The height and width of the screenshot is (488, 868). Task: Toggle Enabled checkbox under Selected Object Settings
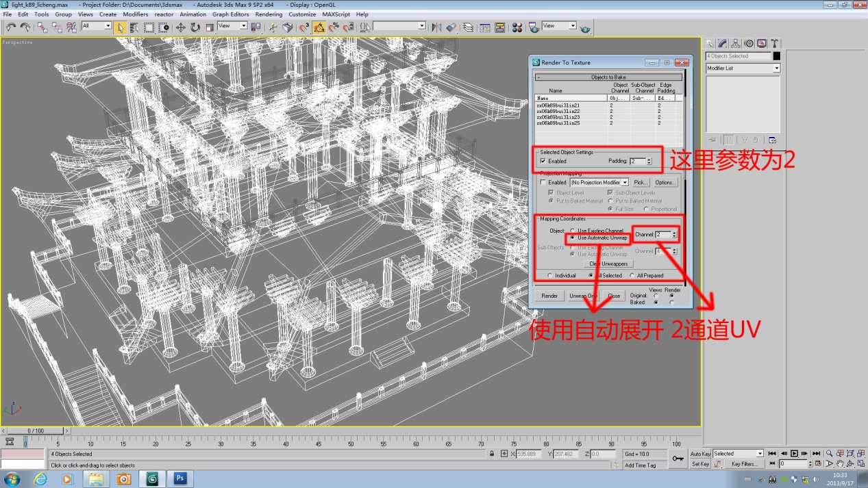point(543,162)
